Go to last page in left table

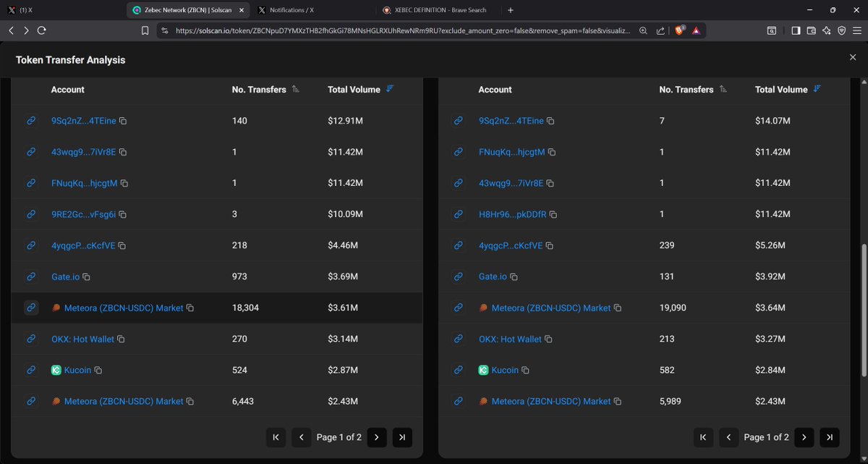tap(402, 437)
